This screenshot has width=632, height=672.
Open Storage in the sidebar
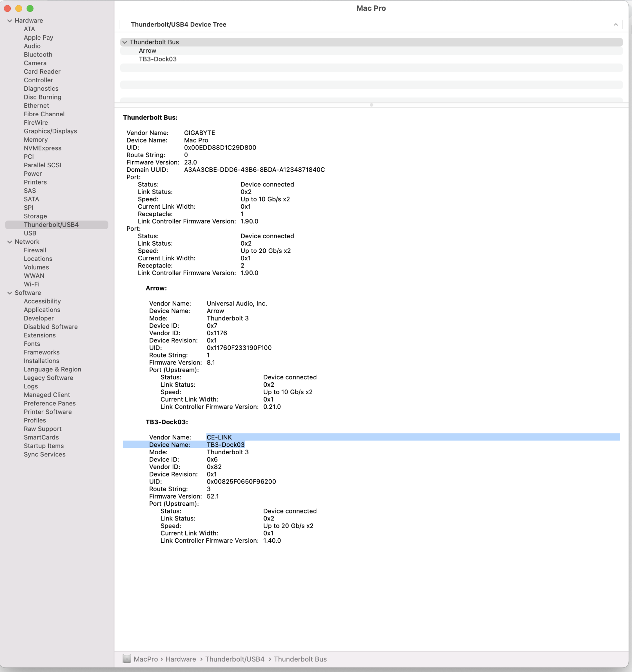[x=36, y=216]
